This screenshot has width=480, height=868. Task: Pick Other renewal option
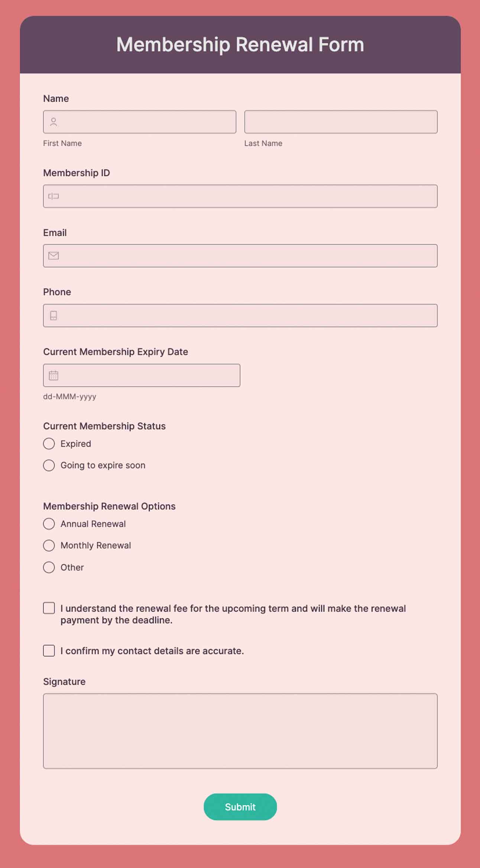tap(49, 567)
